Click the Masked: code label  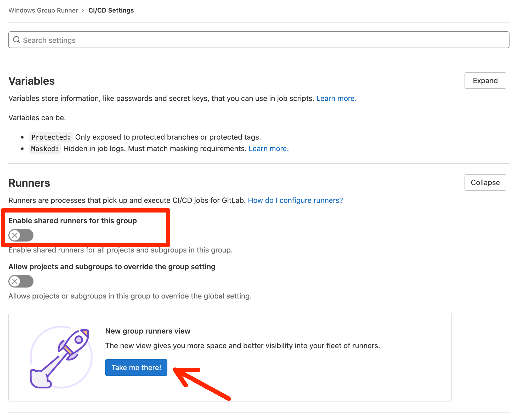[x=45, y=149]
